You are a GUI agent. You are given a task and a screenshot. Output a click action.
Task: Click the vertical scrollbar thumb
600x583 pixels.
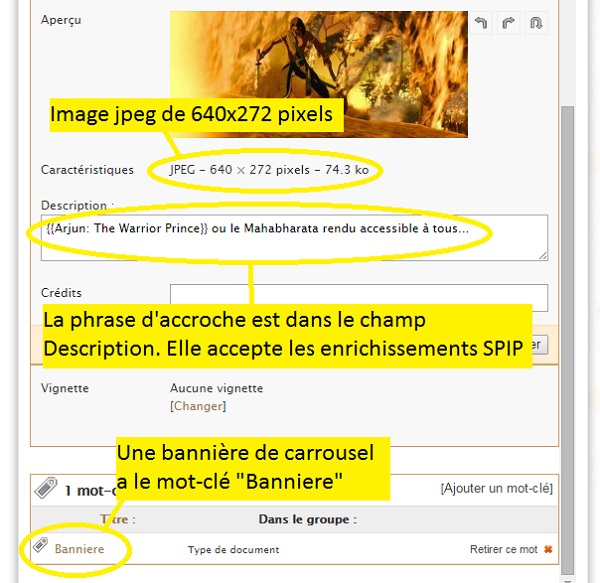coord(567,340)
